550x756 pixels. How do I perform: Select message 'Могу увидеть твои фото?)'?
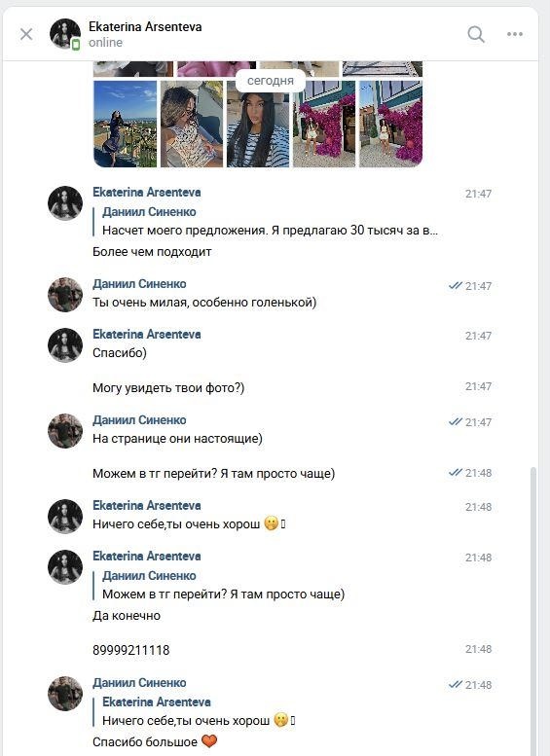click(168, 388)
